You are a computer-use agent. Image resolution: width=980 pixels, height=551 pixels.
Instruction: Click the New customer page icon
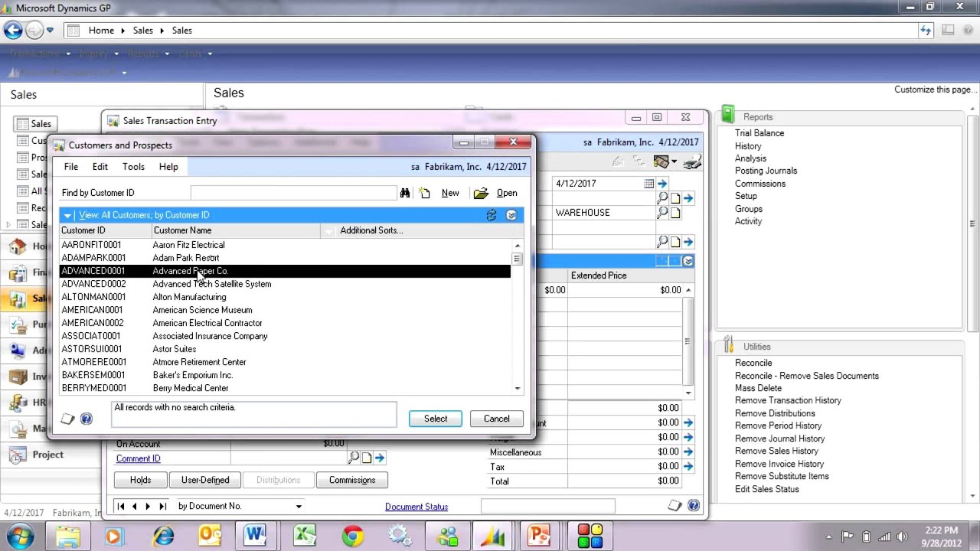[425, 193]
